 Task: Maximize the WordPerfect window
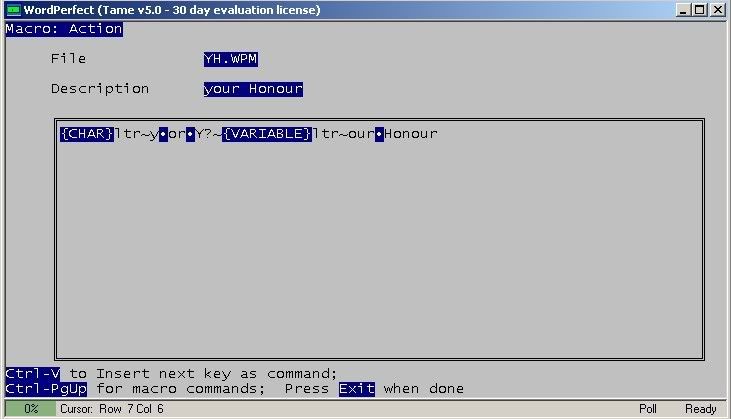tap(700, 10)
